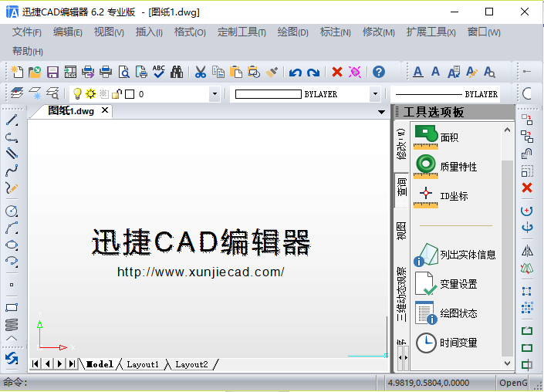Image resolution: width=544 pixels, height=392 pixels.
Task: Jump to the first layout tab arrow
Action: point(35,364)
